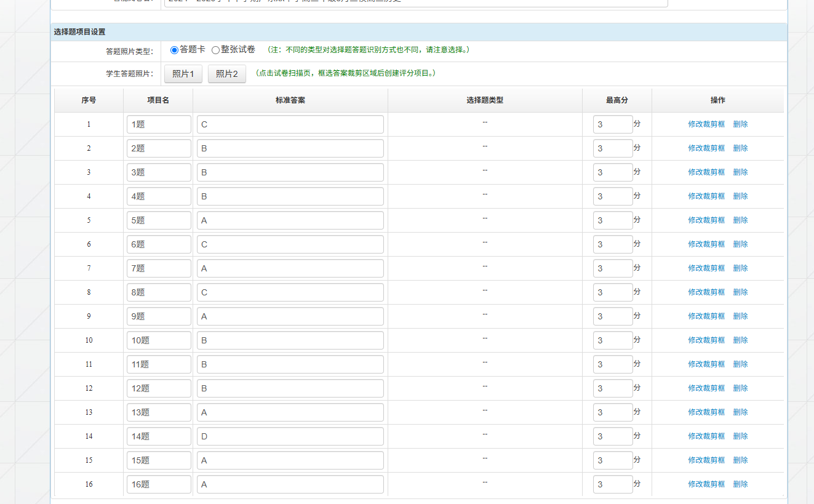Click 删除 on row 8
The image size is (814, 504).
coord(740,292)
